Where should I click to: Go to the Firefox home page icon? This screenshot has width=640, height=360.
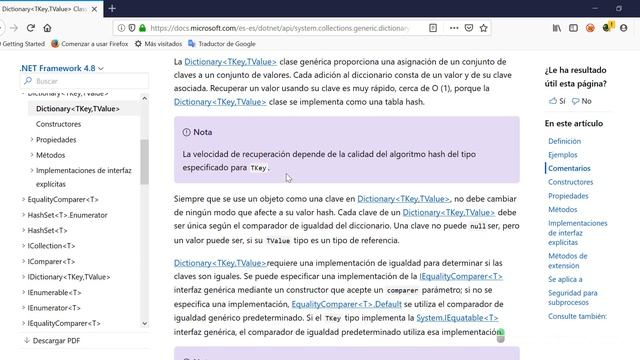pyautogui.click(x=47, y=28)
